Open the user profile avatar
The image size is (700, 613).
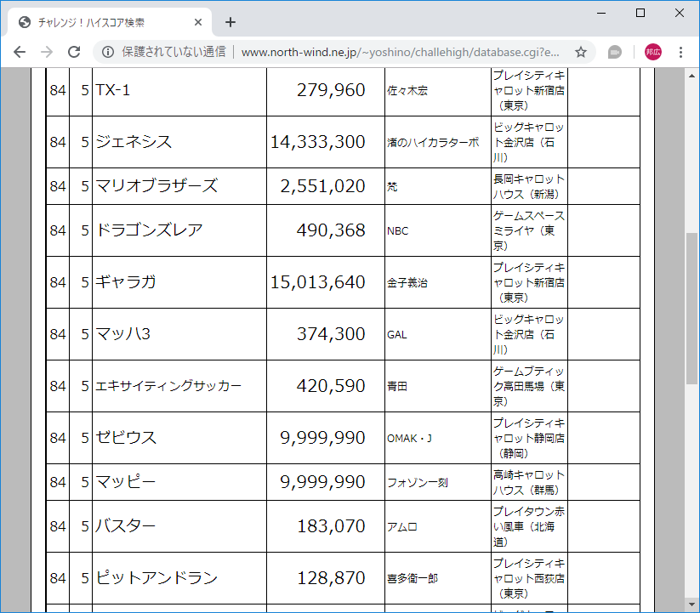coord(653,52)
